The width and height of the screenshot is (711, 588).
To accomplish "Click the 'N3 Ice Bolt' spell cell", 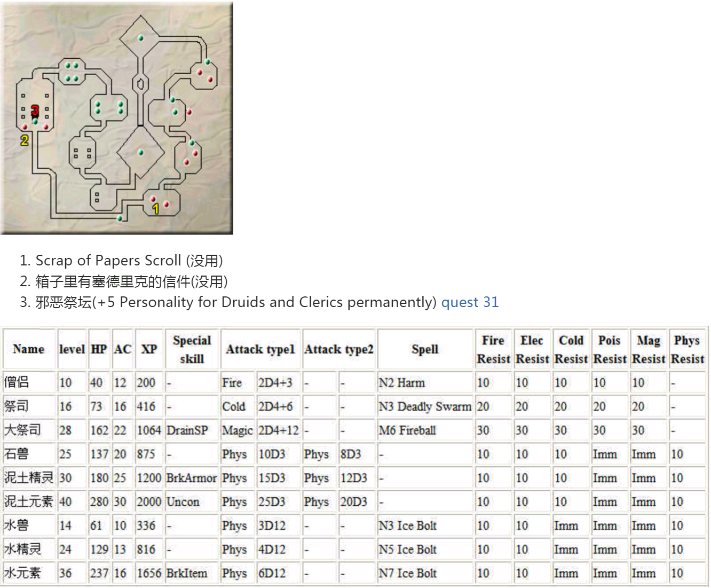I will pyautogui.click(x=425, y=526).
